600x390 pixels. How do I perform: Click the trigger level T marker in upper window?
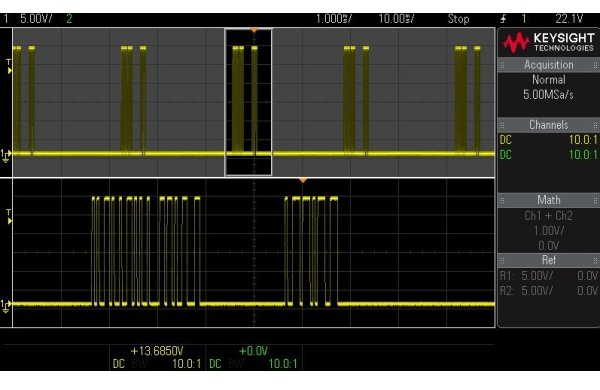pyautogui.click(x=9, y=66)
